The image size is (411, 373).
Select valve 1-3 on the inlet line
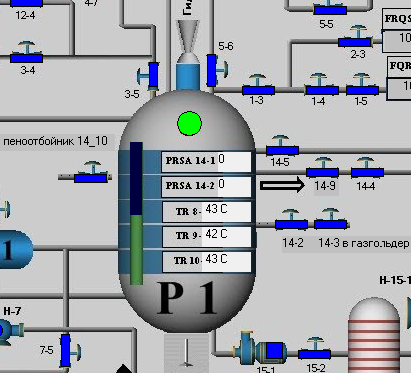[258, 85]
